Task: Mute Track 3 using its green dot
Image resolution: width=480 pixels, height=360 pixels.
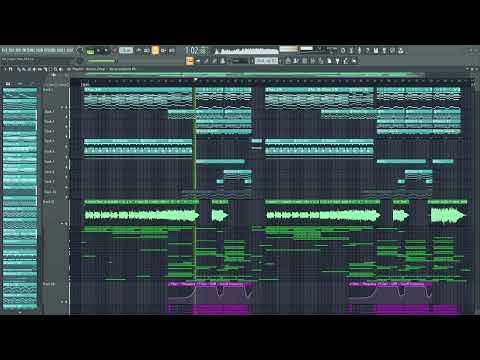Action: (66, 127)
